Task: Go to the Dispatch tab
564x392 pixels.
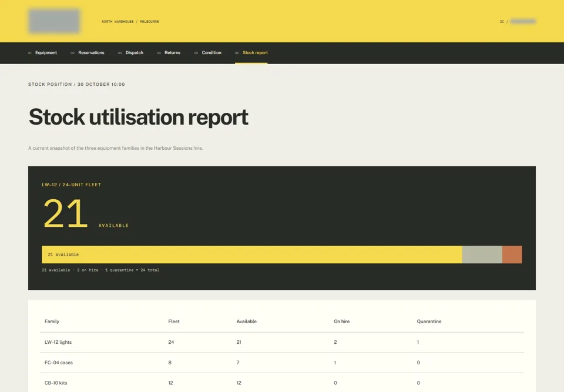Action: [x=130, y=52]
